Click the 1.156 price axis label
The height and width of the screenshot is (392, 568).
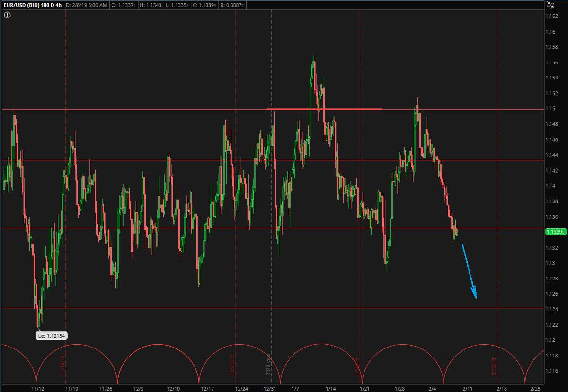point(551,63)
